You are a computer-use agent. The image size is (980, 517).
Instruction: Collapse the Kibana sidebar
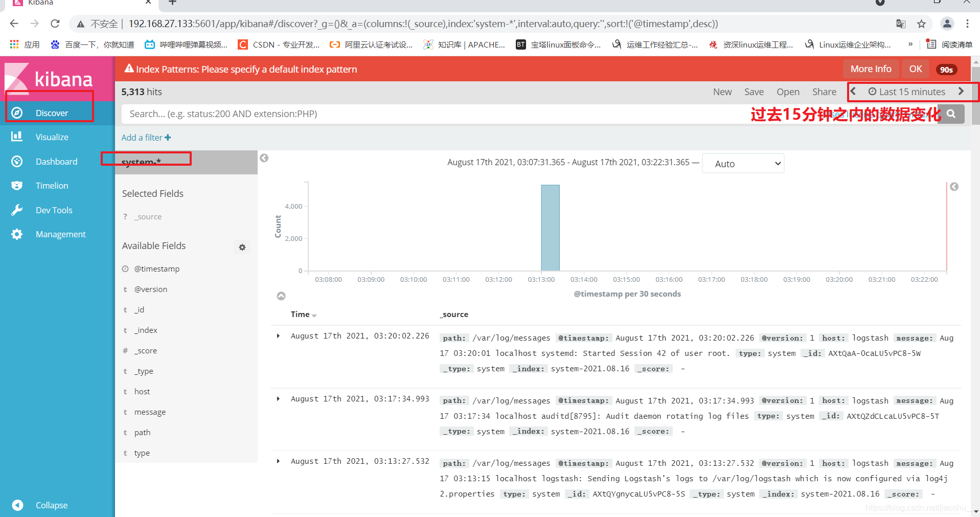(x=51, y=505)
